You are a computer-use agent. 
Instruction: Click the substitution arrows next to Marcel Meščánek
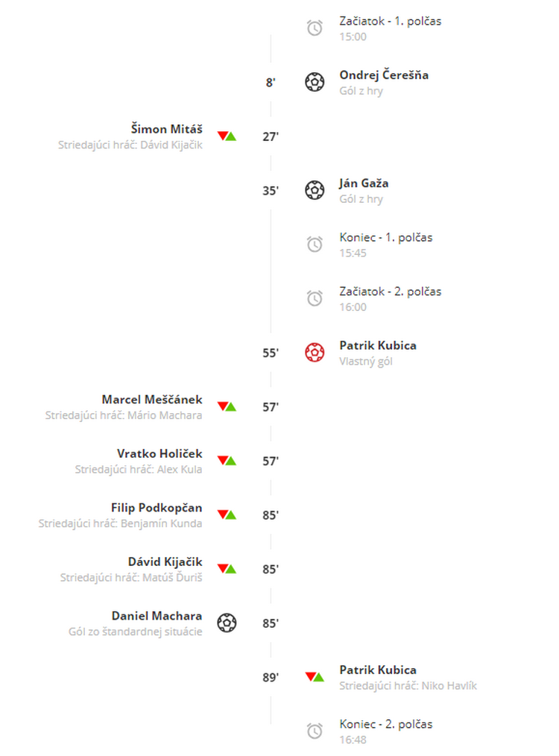pos(227,406)
